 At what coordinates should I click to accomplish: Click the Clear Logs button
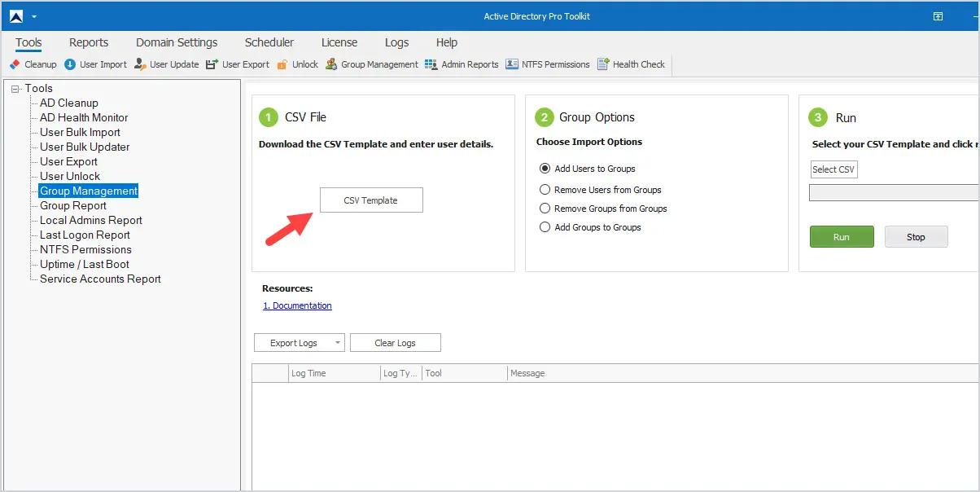point(396,343)
